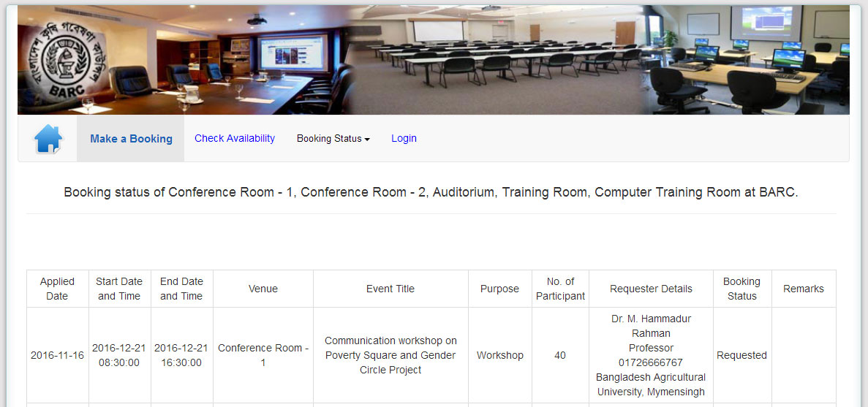Click the computer lab banner photo

click(x=746, y=60)
